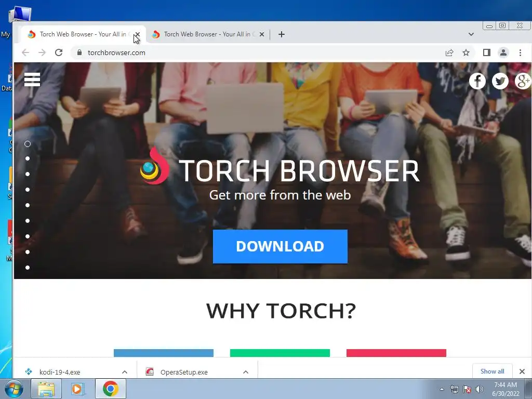Click Show all downloads
532x399 pixels.
pos(493,371)
